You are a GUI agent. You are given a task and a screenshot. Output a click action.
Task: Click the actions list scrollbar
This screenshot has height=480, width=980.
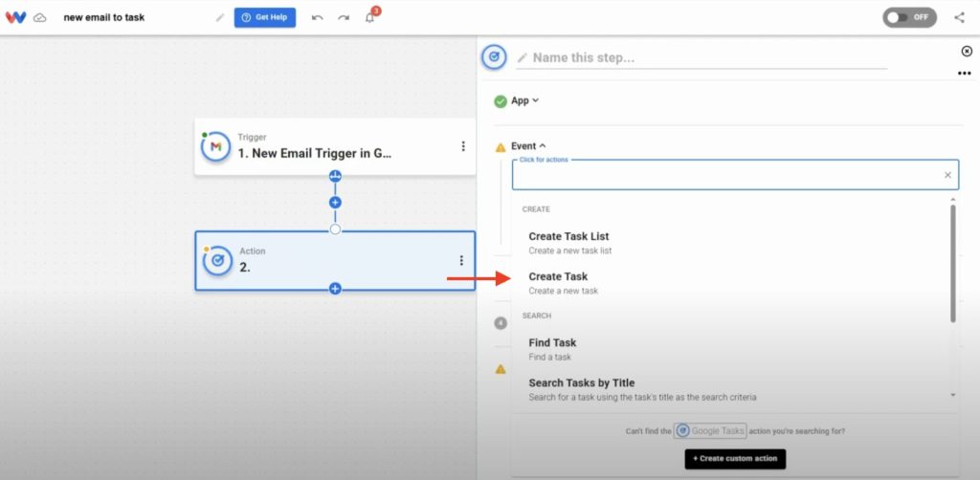[953, 263]
